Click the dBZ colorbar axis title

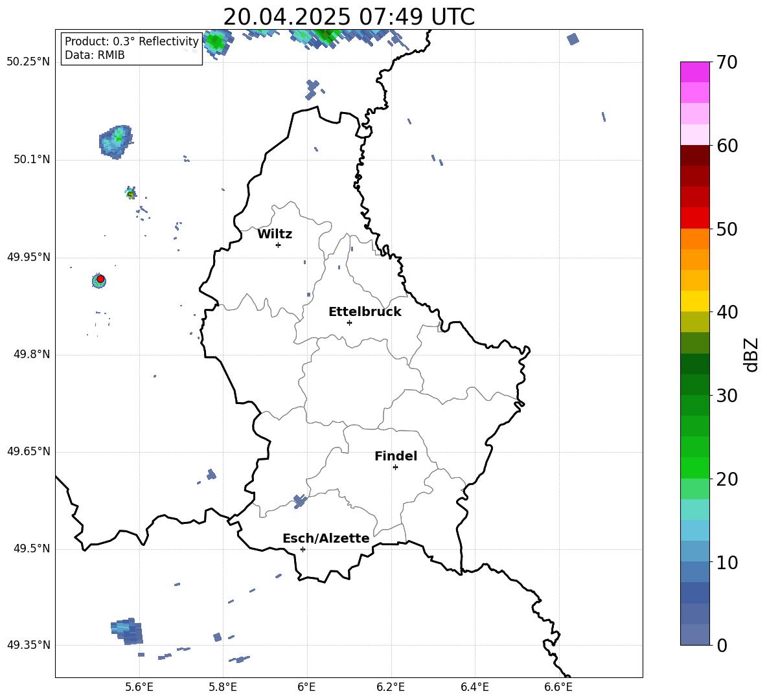pos(752,354)
